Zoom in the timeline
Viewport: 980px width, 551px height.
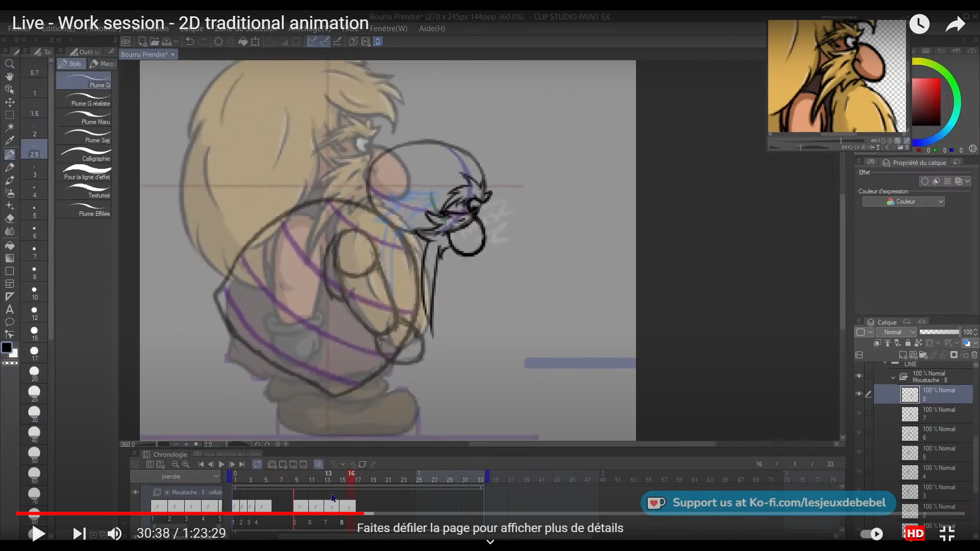tap(186, 464)
